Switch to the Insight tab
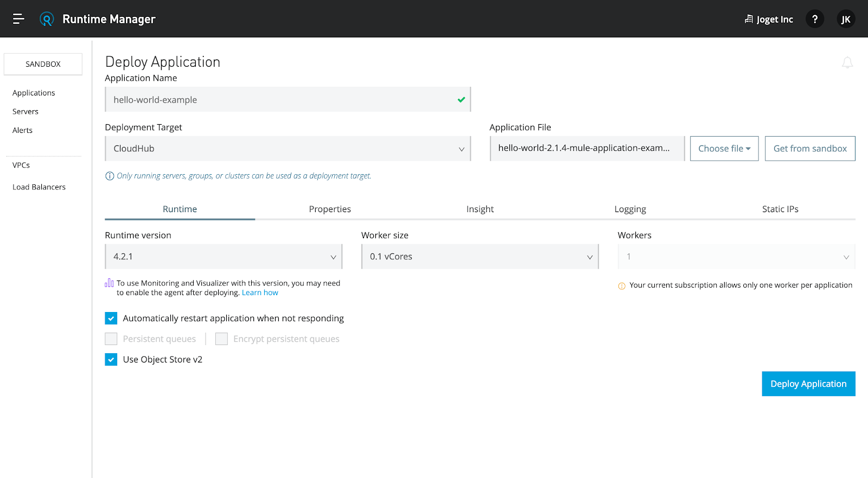This screenshot has width=868, height=478. [480, 209]
